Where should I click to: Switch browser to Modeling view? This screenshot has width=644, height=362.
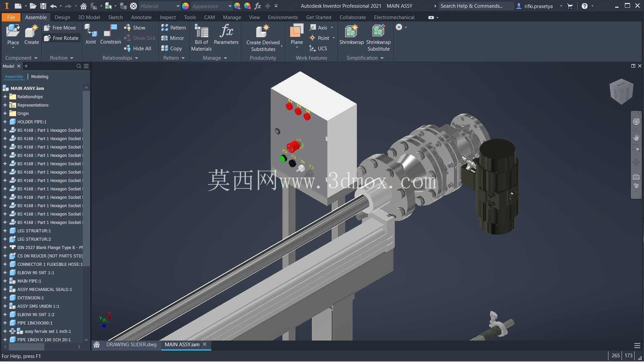tap(40, 77)
